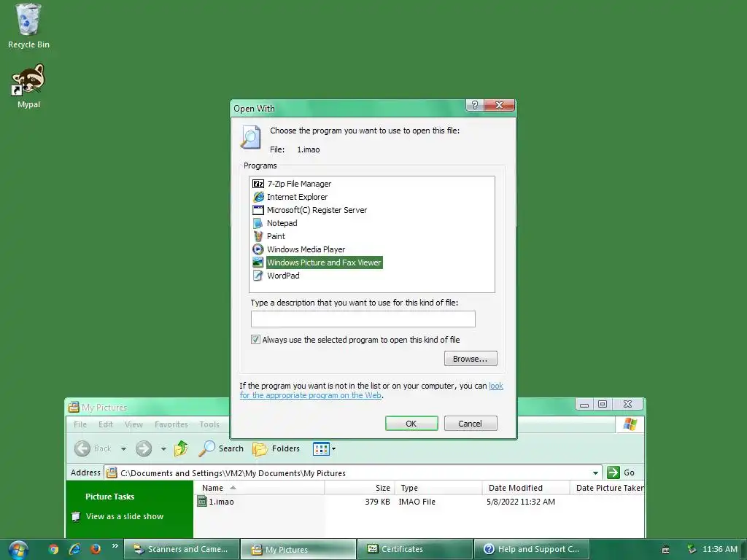Sort by the Name column header
Screen dimensions: 747x560
pos(259,488)
